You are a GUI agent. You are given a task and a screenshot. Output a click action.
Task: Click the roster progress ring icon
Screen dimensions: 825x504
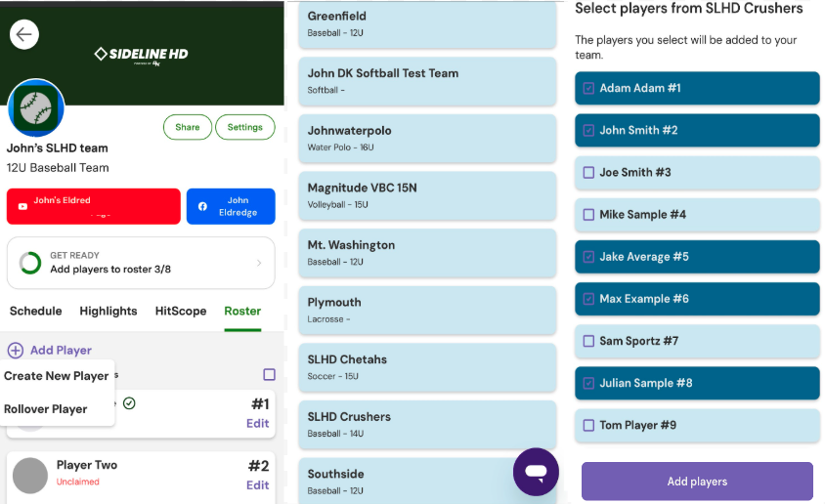pyautogui.click(x=30, y=263)
